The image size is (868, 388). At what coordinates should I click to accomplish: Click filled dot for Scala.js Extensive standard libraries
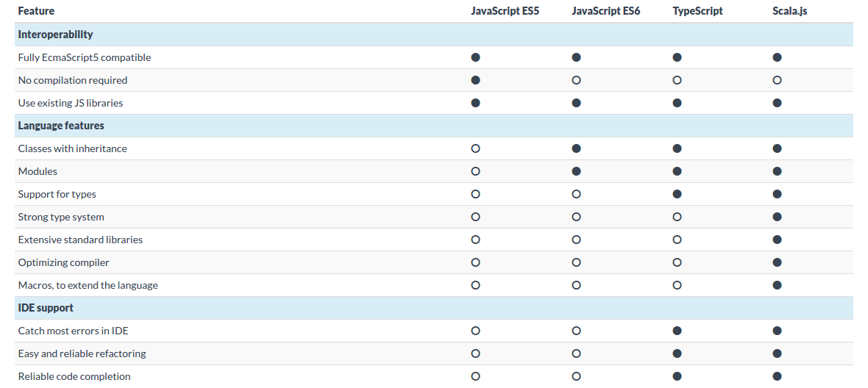click(x=778, y=240)
